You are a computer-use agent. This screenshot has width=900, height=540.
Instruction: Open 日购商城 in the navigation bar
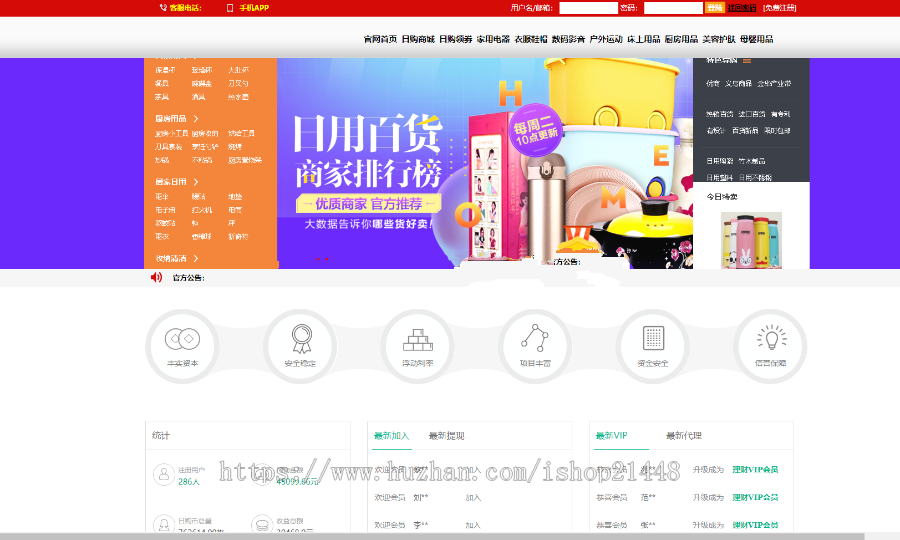click(x=418, y=39)
